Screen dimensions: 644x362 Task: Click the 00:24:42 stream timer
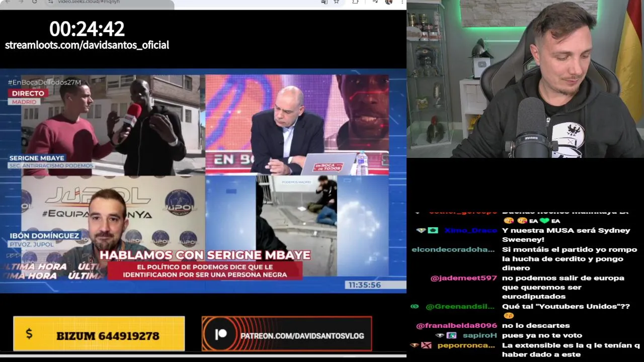[87, 29]
